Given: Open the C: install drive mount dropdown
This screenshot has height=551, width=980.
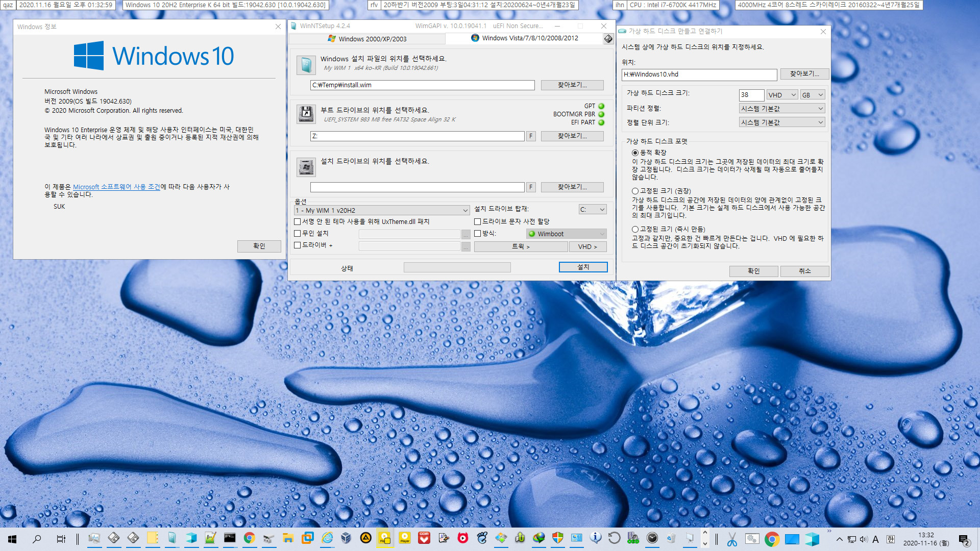Looking at the screenshot, I should [x=593, y=210].
